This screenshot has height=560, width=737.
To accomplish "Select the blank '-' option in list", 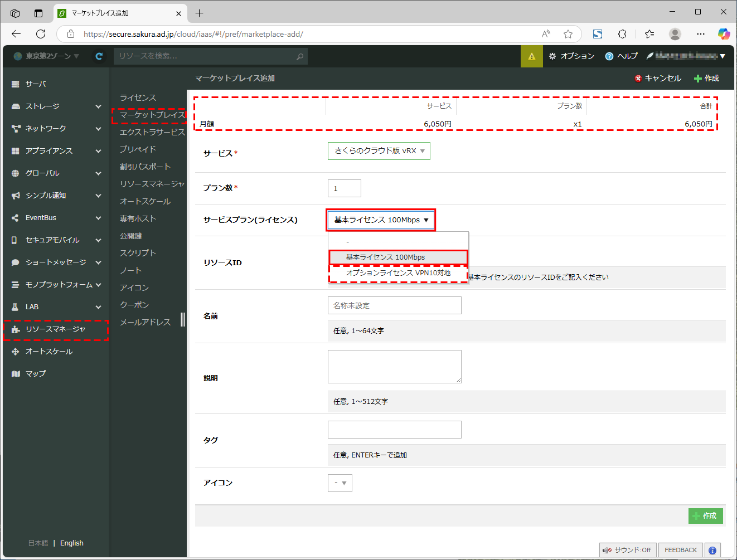I will (x=398, y=242).
